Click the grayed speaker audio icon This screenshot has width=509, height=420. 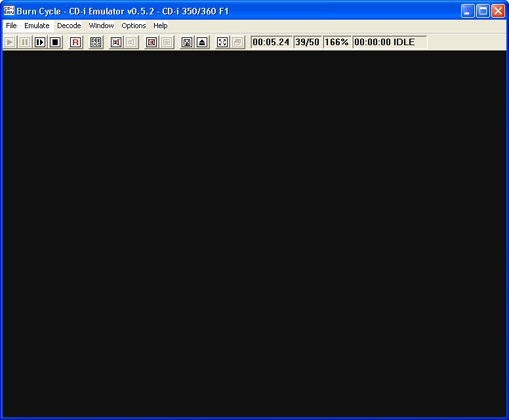[x=131, y=42]
